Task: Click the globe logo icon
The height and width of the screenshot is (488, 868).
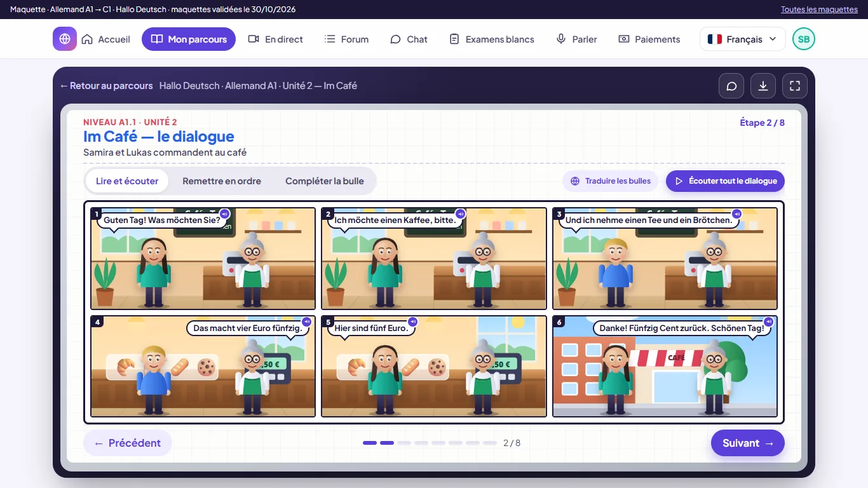Action: coord(65,39)
